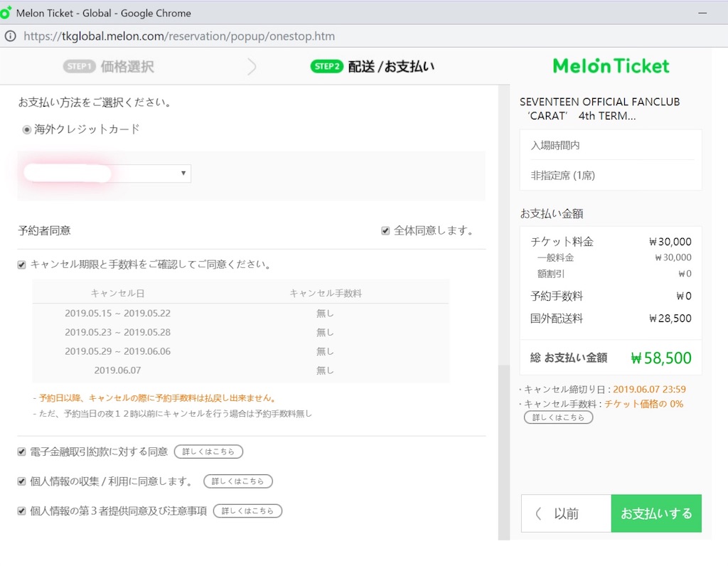728x566 pixels.
Task: Click the Melon Ticket logo
Action: click(x=610, y=66)
